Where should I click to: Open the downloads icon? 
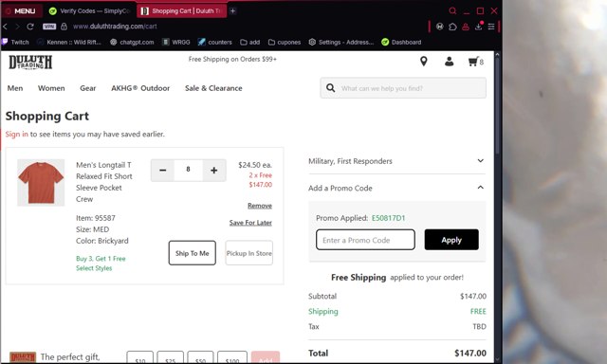[478, 27]
